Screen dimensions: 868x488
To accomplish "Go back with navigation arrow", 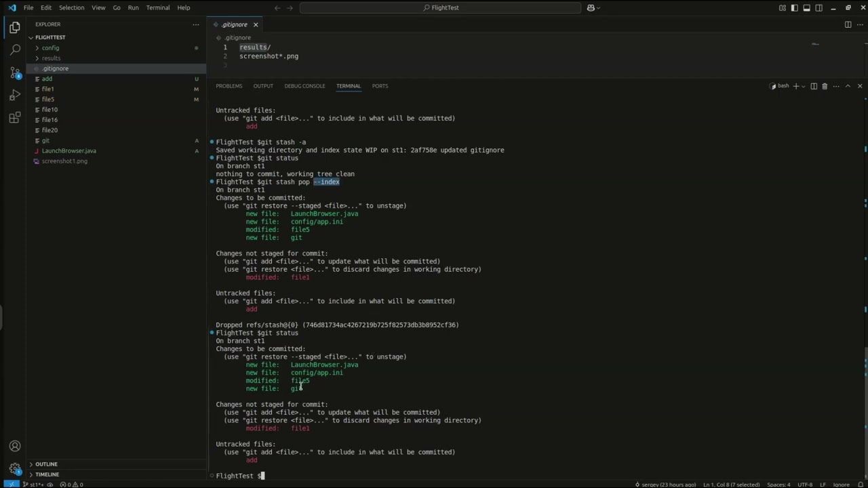I will 277,7.
